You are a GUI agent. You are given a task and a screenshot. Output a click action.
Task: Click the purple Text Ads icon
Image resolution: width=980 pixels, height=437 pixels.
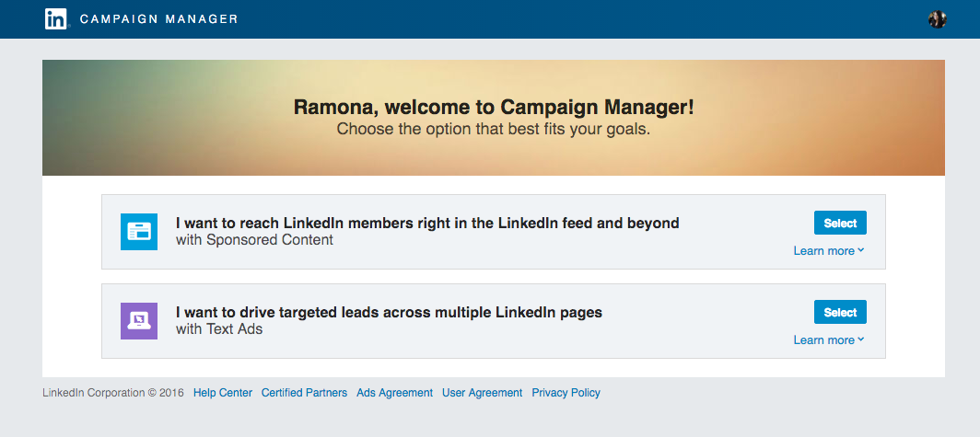(x=139, y=321)
